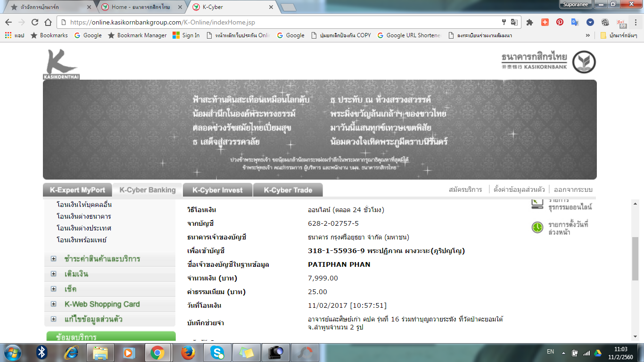Show overflow bookmarks chevron

coord(588,35)
